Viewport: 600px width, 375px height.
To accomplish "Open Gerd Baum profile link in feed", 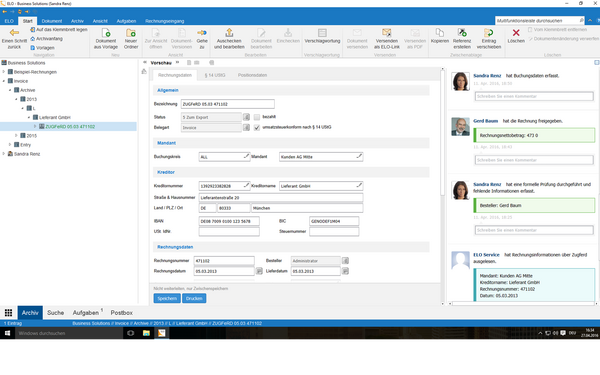I will click(485, 121).
